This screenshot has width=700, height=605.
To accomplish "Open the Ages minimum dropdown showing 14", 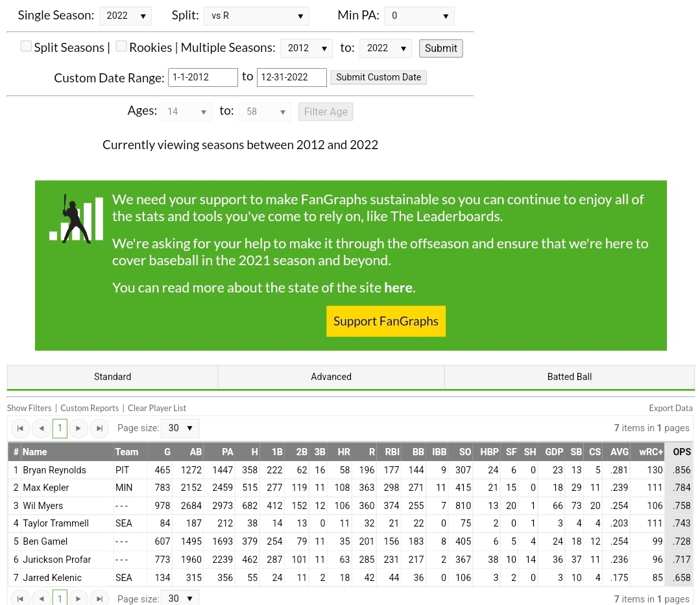I will click(186, 112).
